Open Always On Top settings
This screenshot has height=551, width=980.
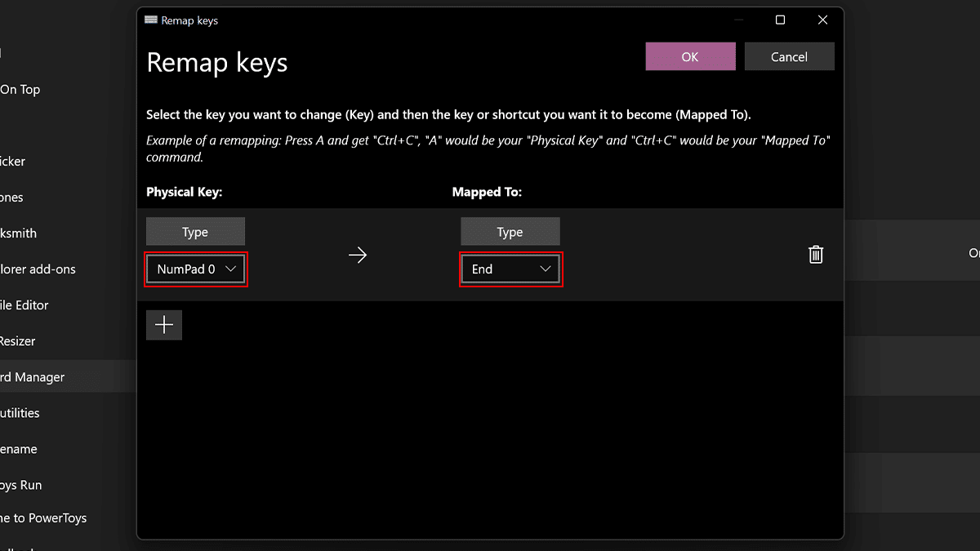(x=20, y=90)
